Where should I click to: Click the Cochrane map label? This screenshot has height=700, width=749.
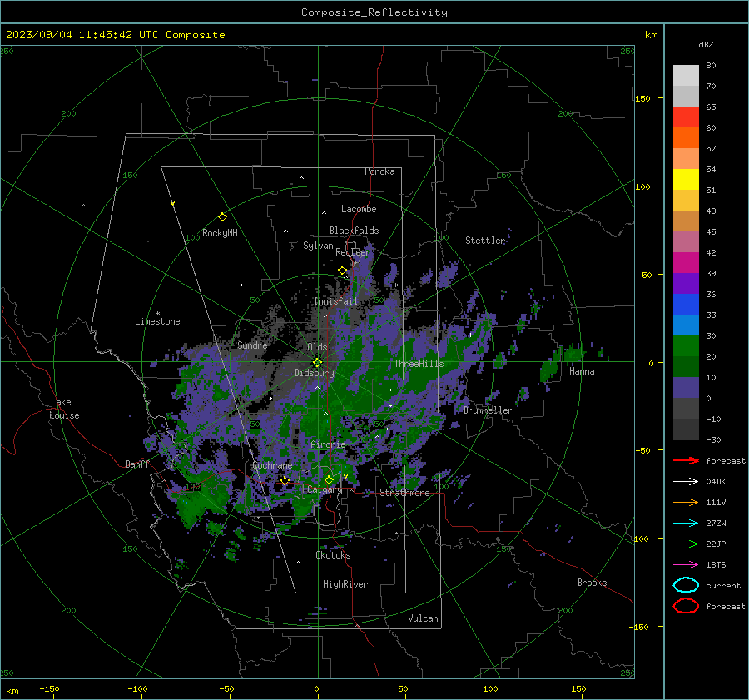[x=272, y=465]
